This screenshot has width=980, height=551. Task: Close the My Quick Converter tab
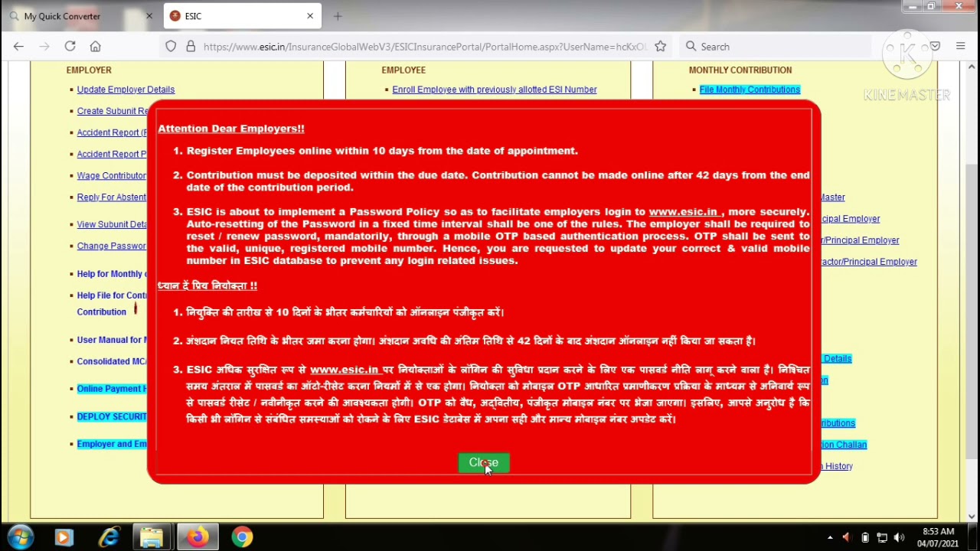149,16
